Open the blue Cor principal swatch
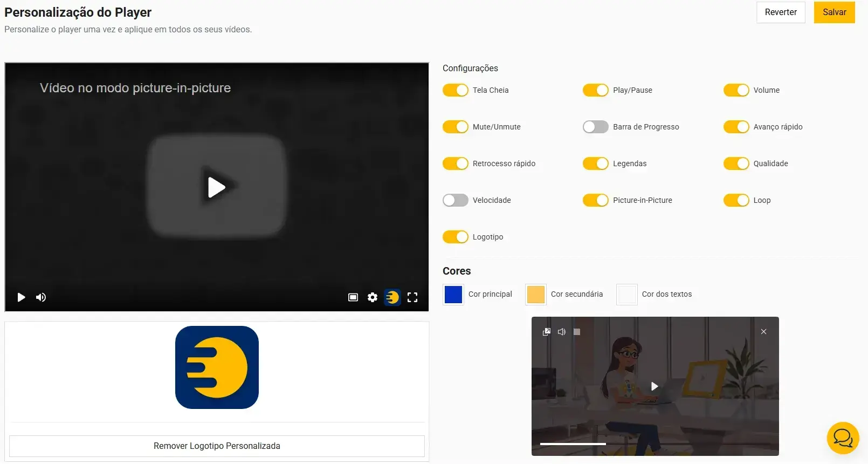 (453, 295)
